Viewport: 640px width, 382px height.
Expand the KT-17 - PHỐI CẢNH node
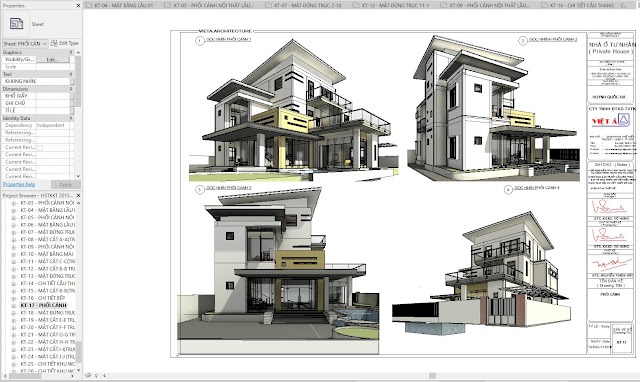[x=13, y=306]
